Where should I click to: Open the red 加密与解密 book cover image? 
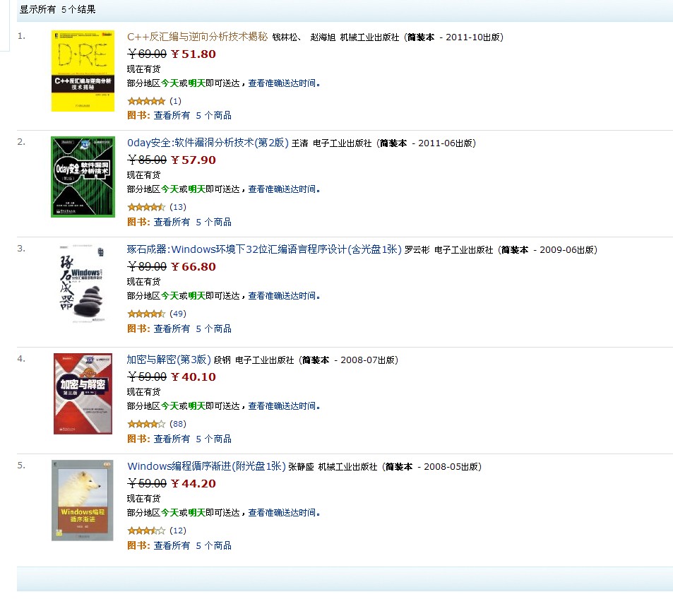point(83,393)
